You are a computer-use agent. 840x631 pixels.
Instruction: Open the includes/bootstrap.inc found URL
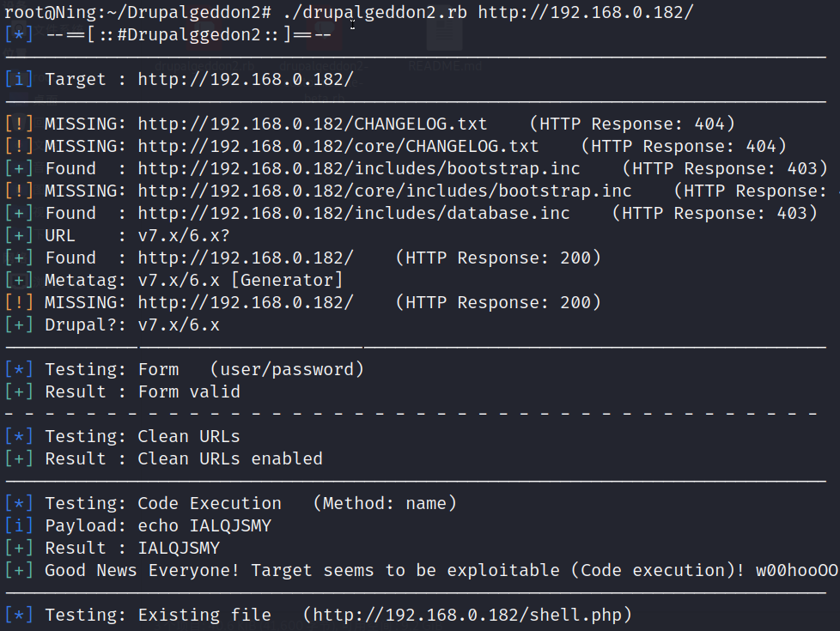[359, 169]
